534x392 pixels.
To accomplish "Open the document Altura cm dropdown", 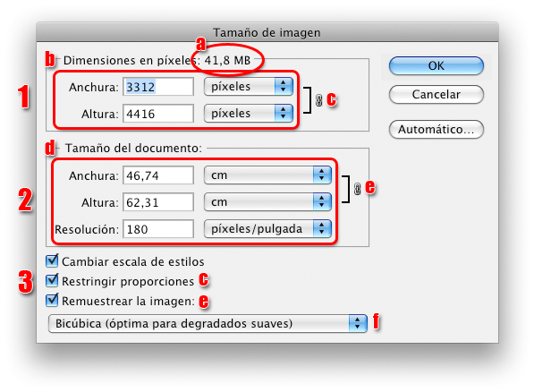I will (267, 201).
